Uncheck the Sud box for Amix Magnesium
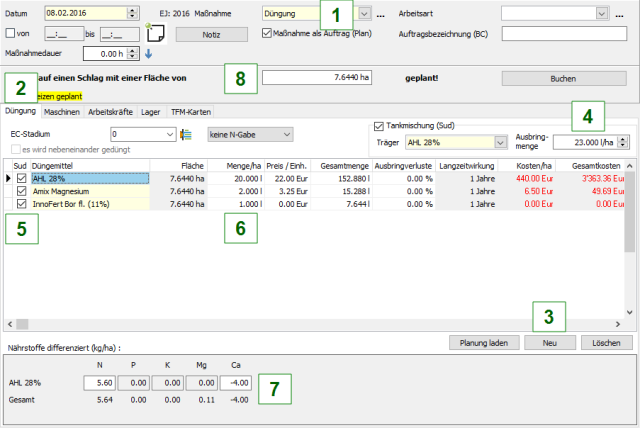Screen dimensions: 640x428 coord(22,190)
